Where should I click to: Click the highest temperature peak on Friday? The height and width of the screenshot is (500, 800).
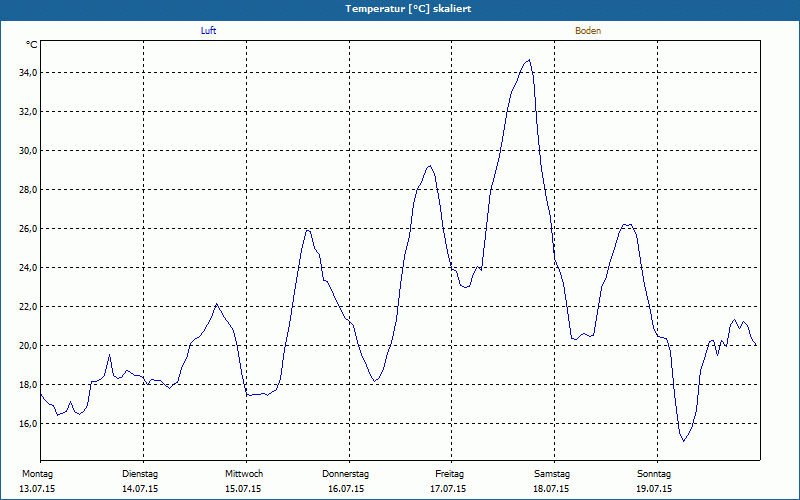coord(529,60)
